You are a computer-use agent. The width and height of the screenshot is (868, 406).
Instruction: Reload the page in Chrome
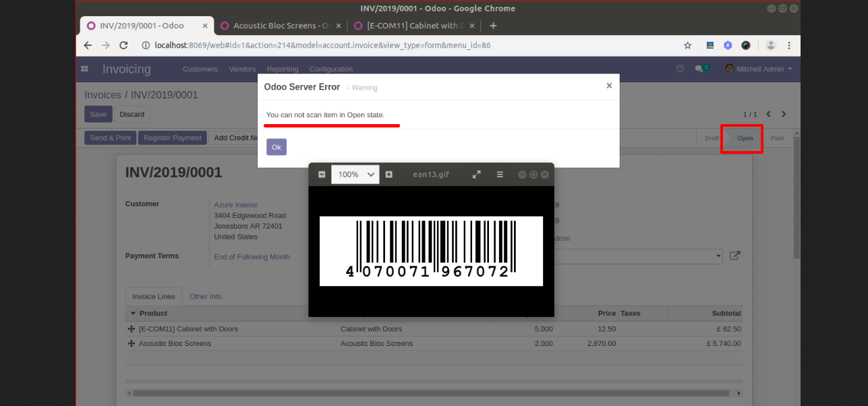click(123, 45)
